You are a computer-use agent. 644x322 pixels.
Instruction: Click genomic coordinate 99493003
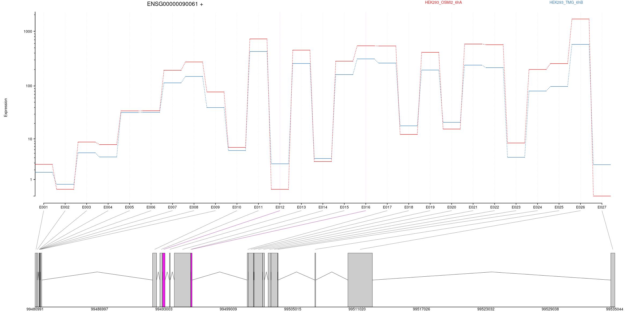pos(164,309)
